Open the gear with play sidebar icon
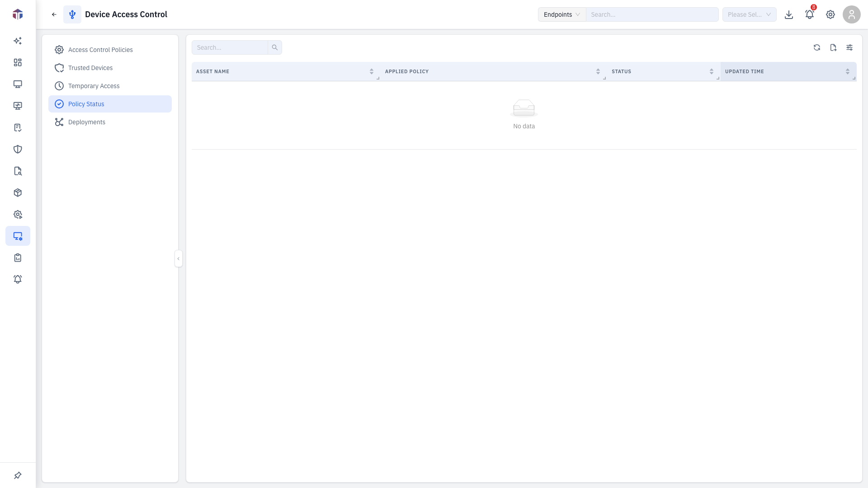This screenshot has width=868, height=488. coord(18,214)
